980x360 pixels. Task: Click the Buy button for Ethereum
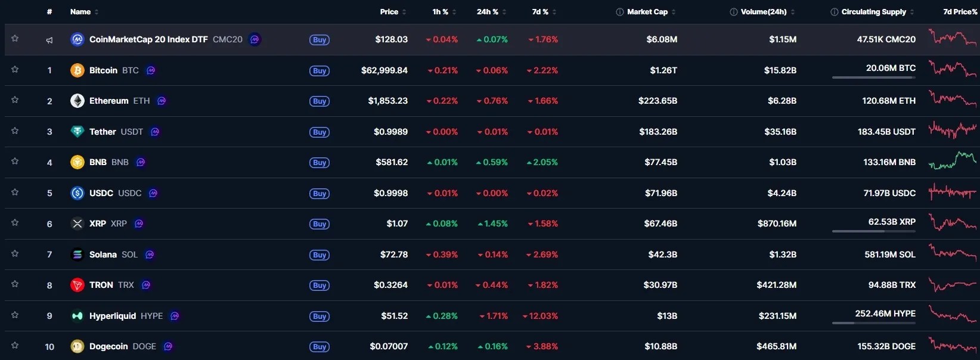pos(320,101)
